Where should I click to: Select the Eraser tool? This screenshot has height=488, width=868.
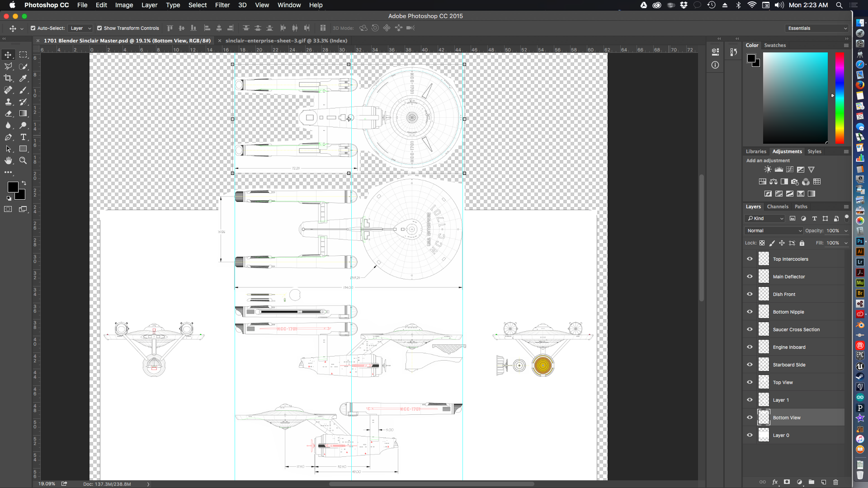coord(8,113)
